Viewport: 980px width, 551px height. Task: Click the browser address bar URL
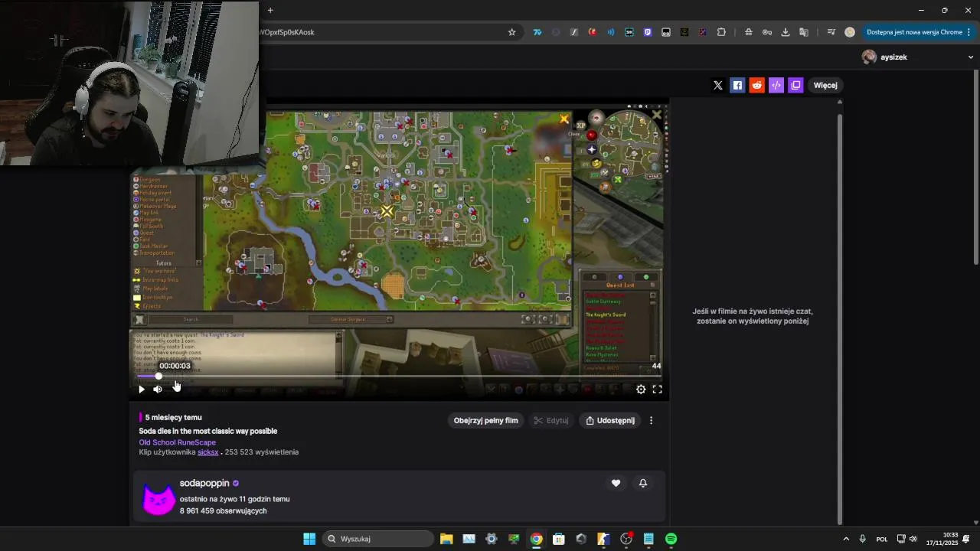point(288,32)
